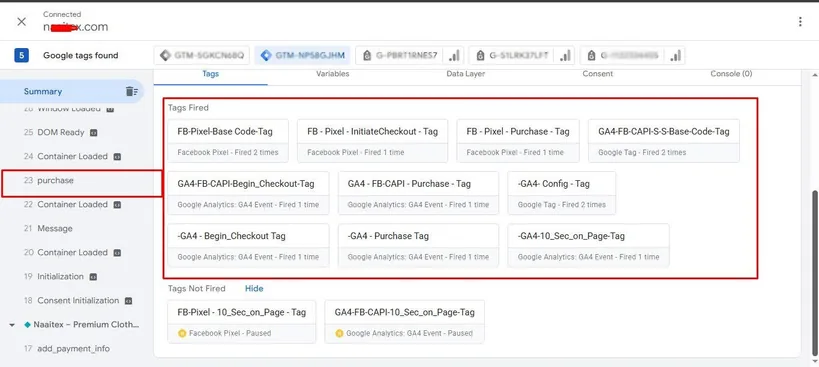This screenshot has height=367, width=819.
Task: Open bar chart icon beside G-PBRT1RNES7
Action: (x=455, y=55)
